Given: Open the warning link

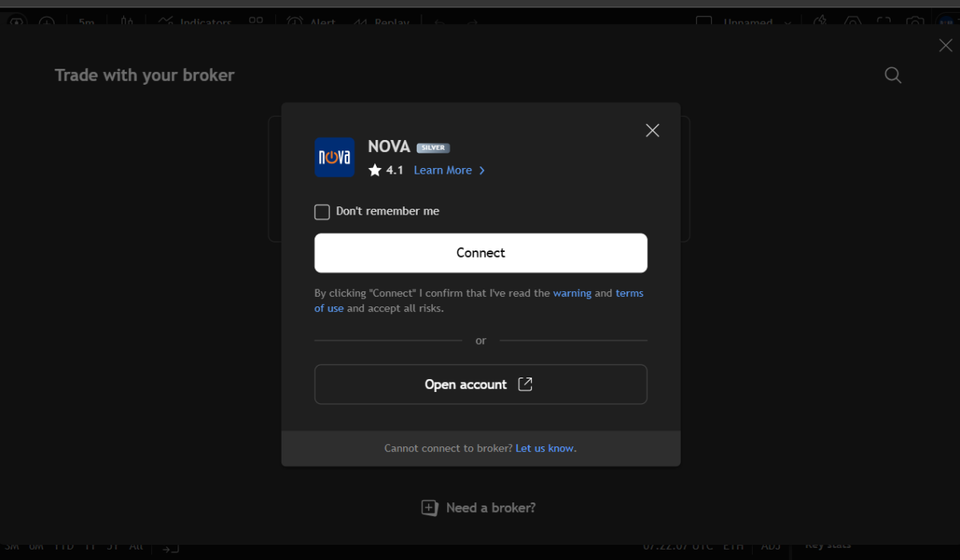Looking at the screenshot, I should pos(572,294).
